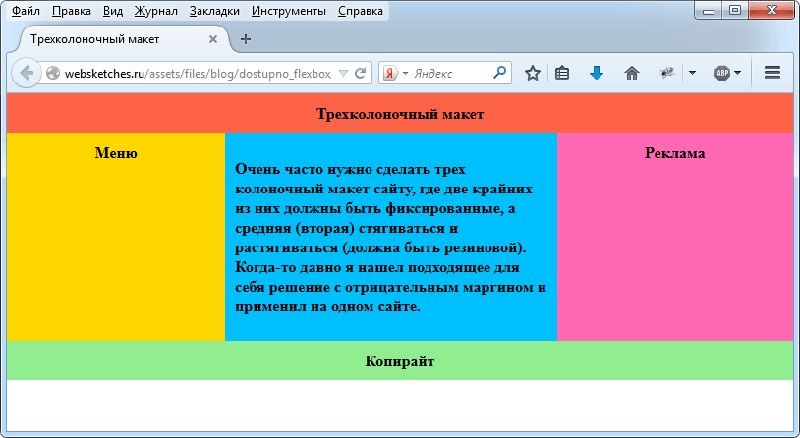Show bookmarks list icon

[x=562, y=74]
